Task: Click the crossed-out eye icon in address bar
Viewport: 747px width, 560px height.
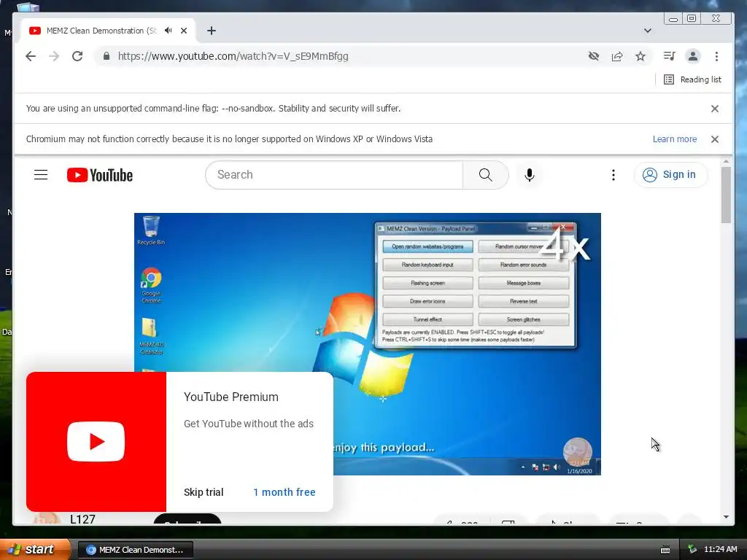Action: (594, 56)
